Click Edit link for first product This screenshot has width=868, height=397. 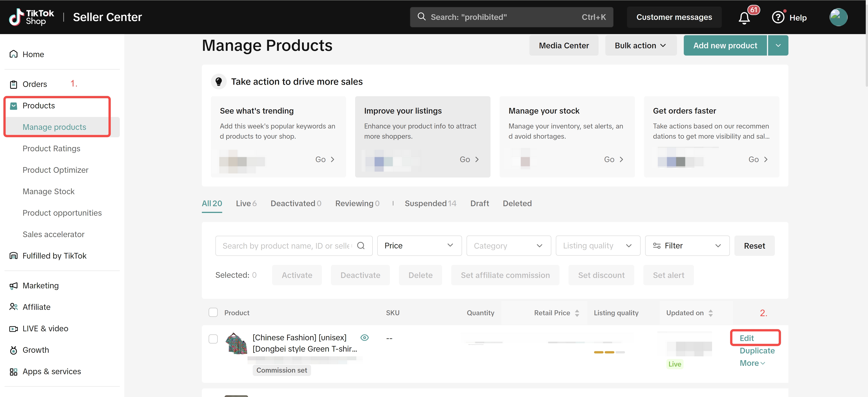pos(746,338)
